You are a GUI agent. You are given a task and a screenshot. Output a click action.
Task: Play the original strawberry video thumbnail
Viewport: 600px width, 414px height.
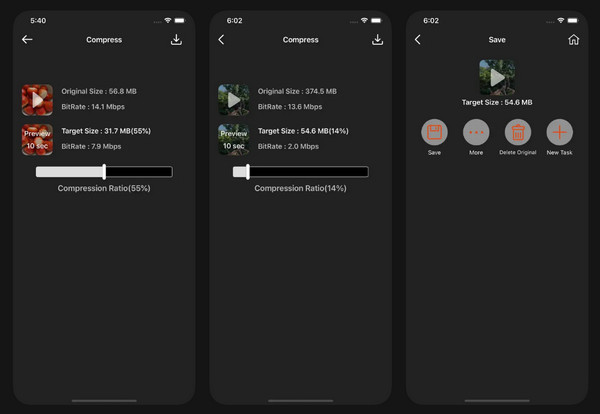[37, 100]
